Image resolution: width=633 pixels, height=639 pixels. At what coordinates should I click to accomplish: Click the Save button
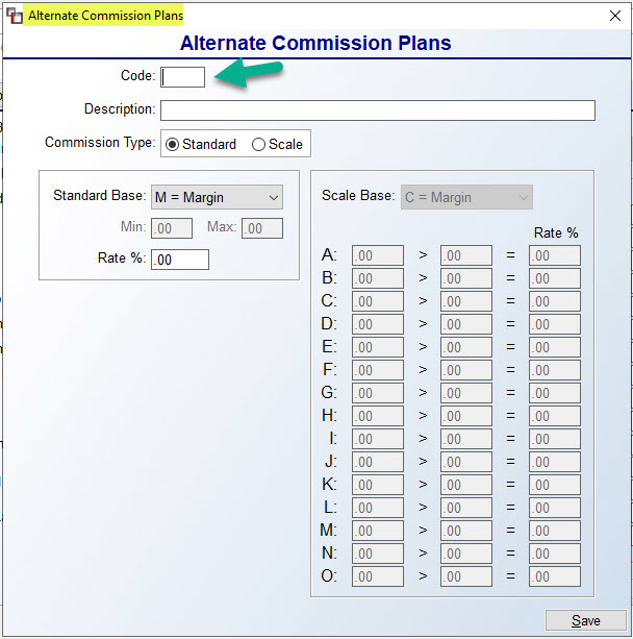click(x=586, y=620)
